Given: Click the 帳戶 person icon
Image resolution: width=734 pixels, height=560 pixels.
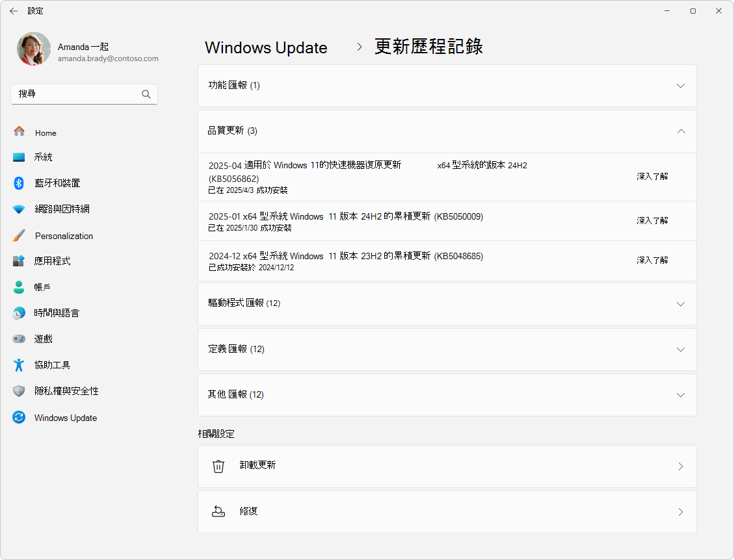Looking at the screenshot, I should tap(19, 286).
